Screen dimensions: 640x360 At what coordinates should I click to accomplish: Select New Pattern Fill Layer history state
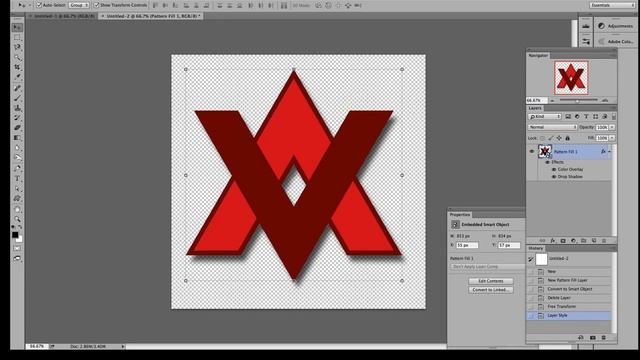tap(569, 280)
